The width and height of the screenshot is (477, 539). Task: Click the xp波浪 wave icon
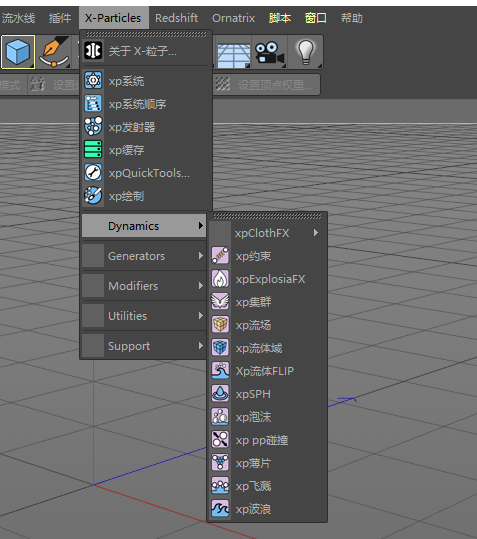220,509
